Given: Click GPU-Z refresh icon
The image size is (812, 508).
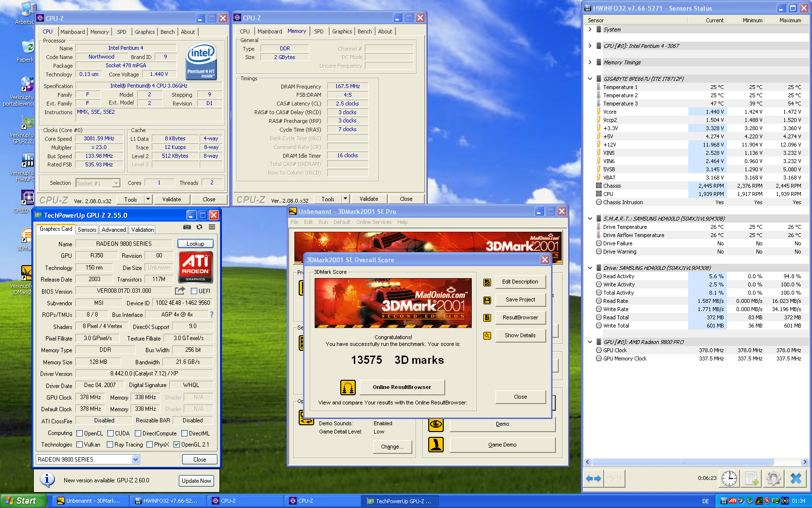Looking at the screenshot, I should (199, 227).
